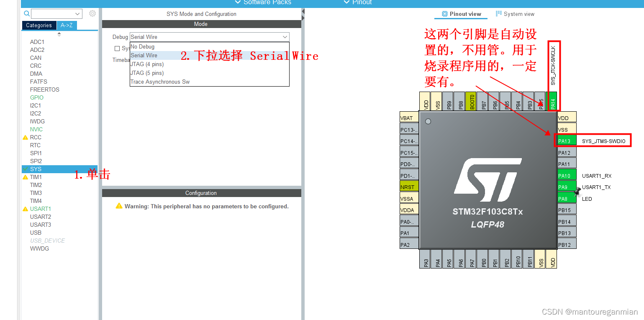Screen dimensions: 644x320
Task: Select NVIC in the list
Action: (x=36, y=129)
